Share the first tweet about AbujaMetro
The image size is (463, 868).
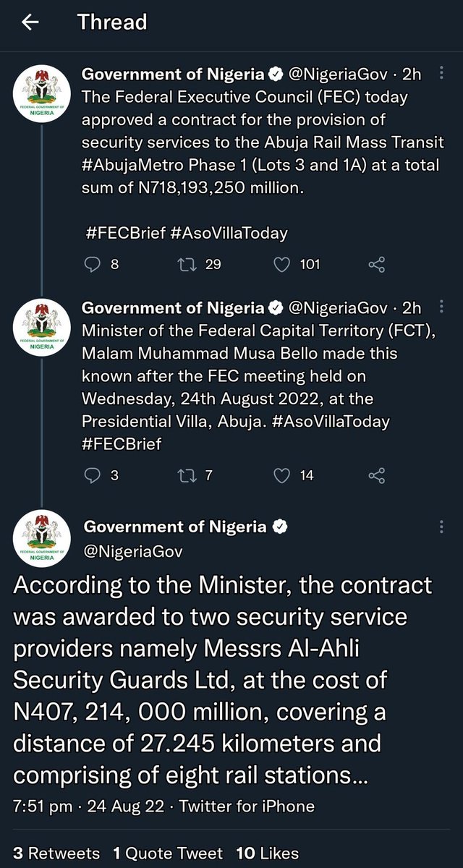377,265
